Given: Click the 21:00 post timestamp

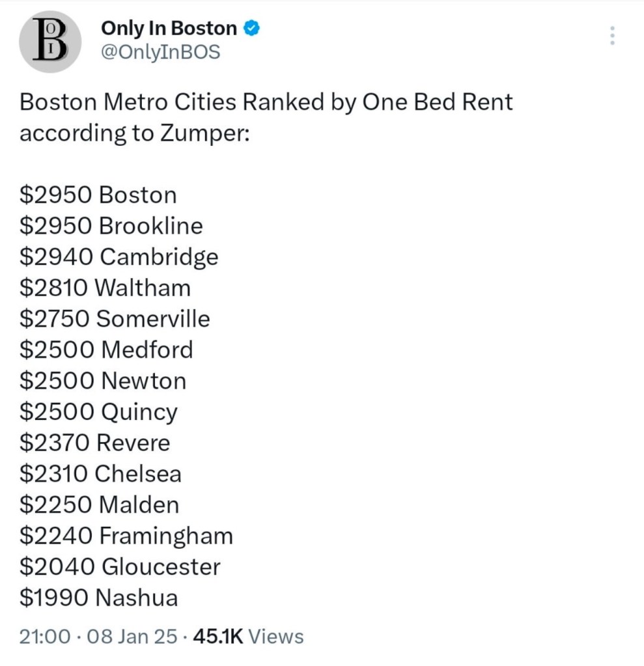Looking at the screenshot, I should tap(45, 636).
